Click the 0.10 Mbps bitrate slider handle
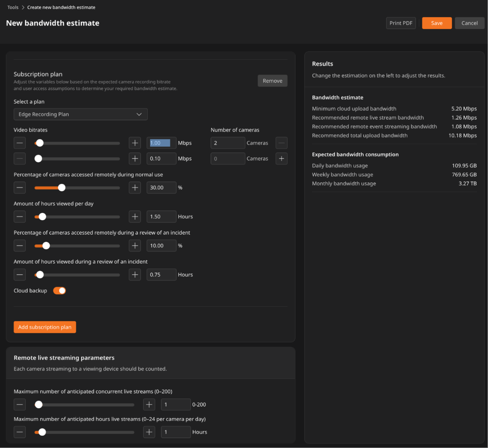The image size is (488, 448). coord(38,159)
